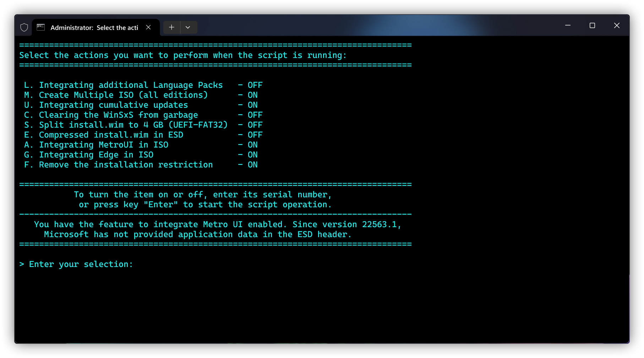Image resolution: width=644 pixels, height=358 pixels.
Task: Click the Enter your selection prompt
Action: coord(81,265)
